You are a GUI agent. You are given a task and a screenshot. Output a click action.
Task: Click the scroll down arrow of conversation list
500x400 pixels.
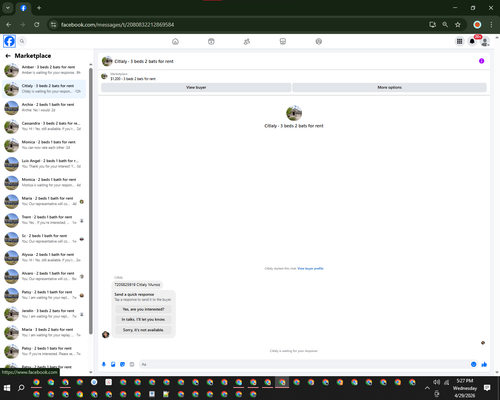pos(91,372)
